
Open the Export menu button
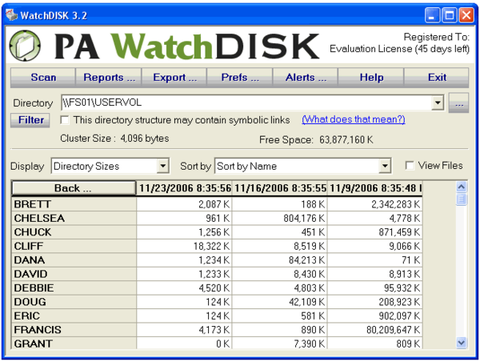pos(175,78)
